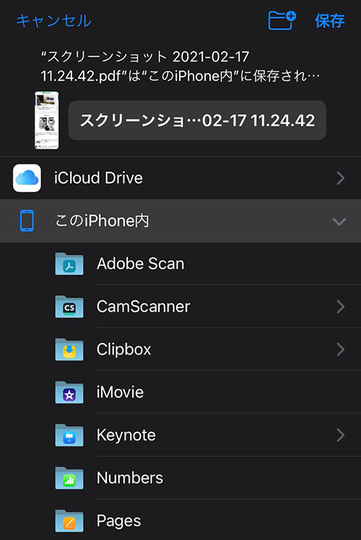Edit the screenshot file name field
Screen dimensions: 361x540
tap(197, 121)
